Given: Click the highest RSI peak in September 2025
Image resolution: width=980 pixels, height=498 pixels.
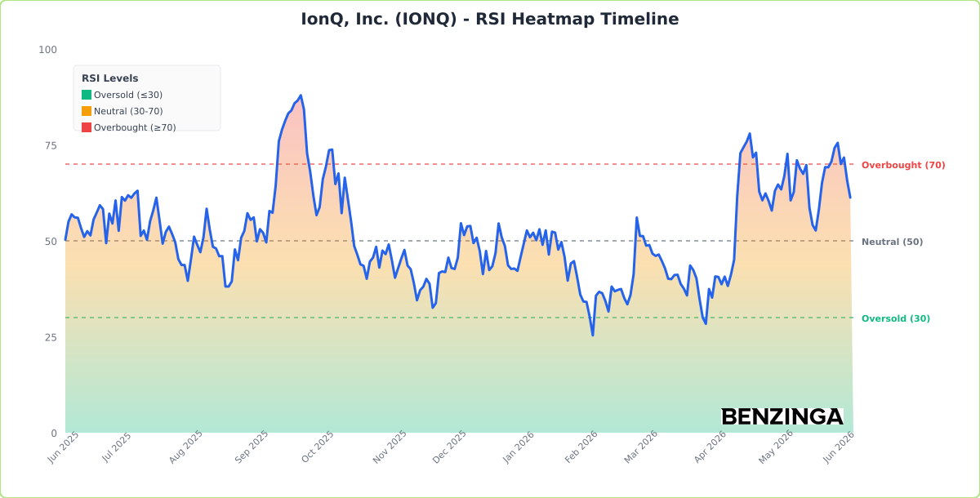Looking at the screenshot, I should (301, 96).
